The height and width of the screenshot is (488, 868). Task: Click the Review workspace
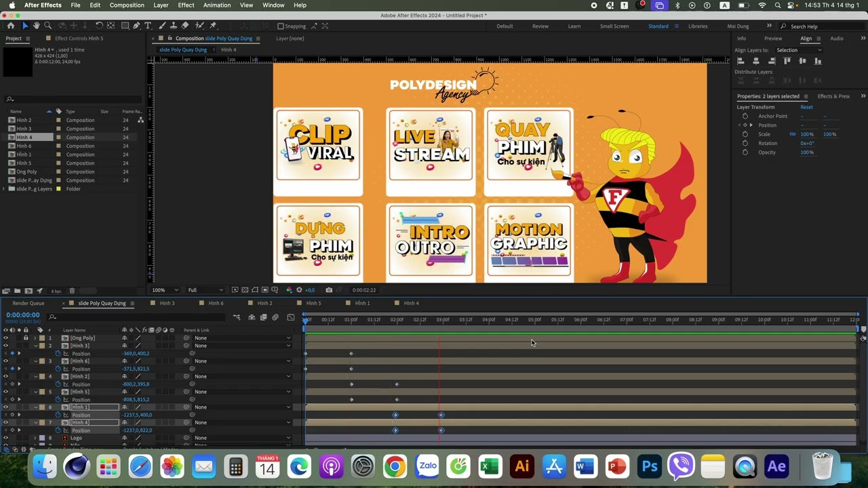tap(540, 26)
